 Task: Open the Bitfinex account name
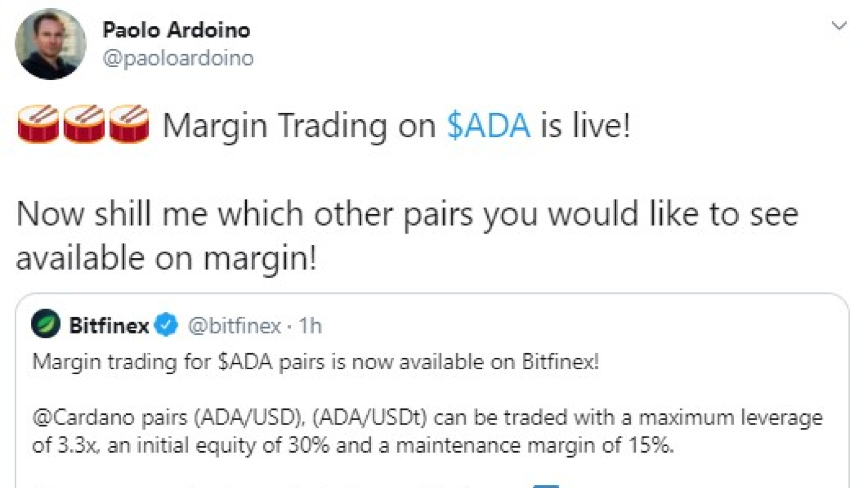(x=108, y=326)
